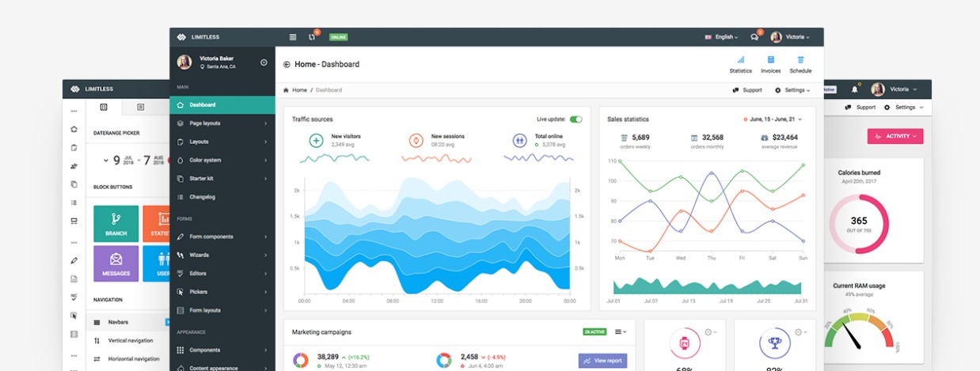Select Wizards in the sidebar
Screen dimensions: 980x371
222,255
